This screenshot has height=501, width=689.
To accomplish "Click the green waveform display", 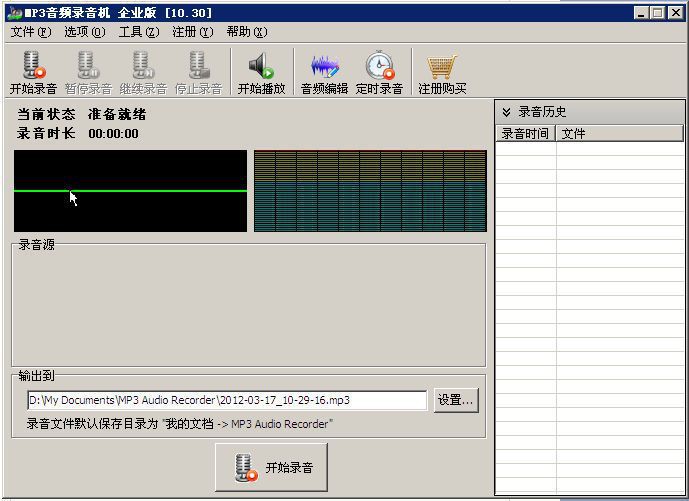I will (131, 191).
